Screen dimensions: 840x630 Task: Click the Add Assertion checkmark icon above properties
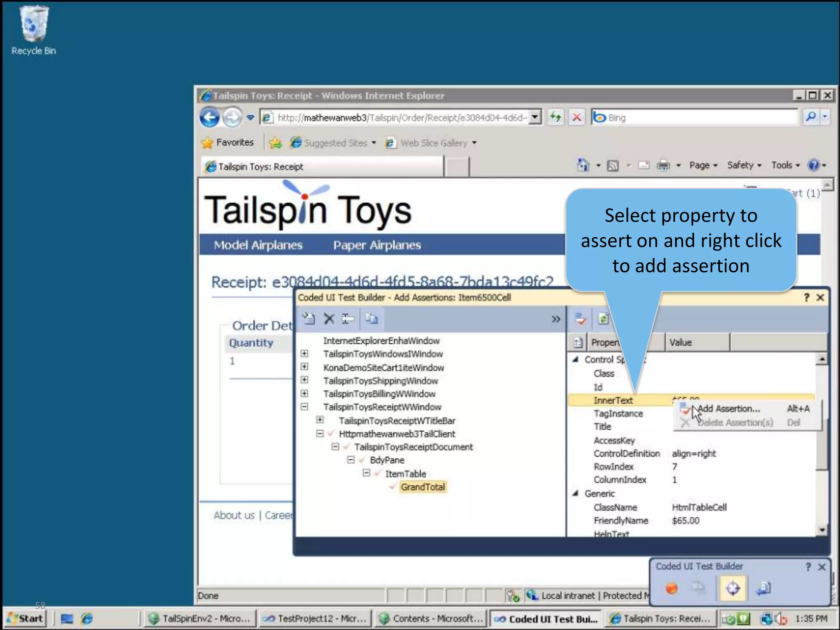click(580, 319)
